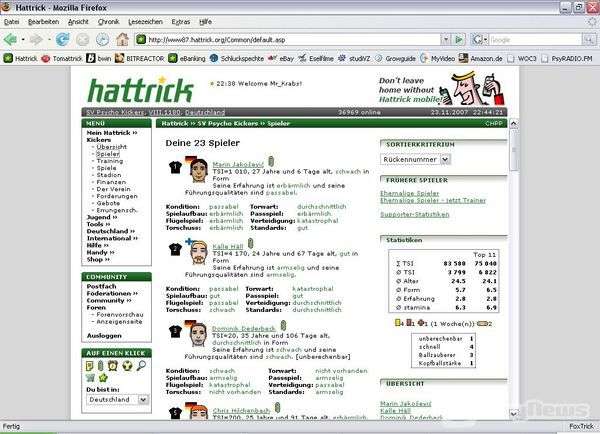The height and width of the screenshot is (434, 600).
Task: Open the Bearbeiten menu
Action: 44,22
